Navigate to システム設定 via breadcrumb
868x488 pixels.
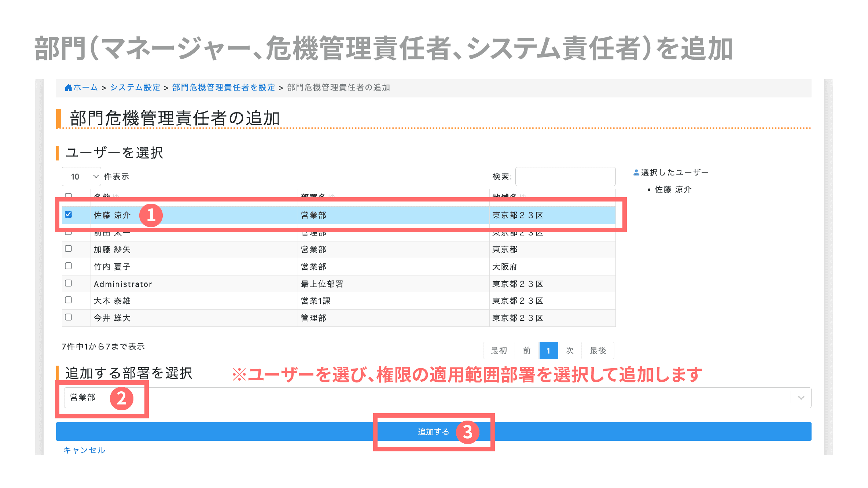coord(135,87)
